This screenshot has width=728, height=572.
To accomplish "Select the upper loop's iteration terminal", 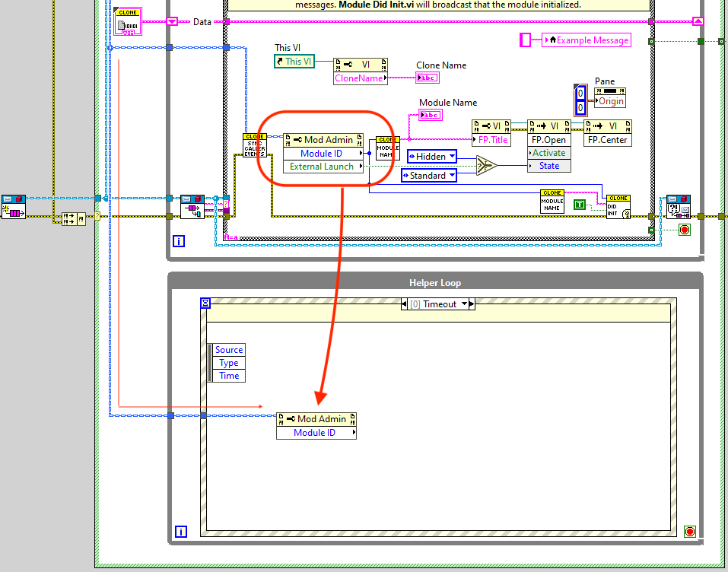I will tap(179, 241).
